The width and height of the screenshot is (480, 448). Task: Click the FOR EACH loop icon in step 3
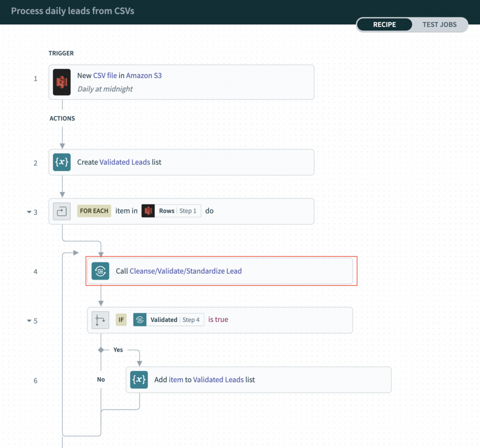(60, 211)
